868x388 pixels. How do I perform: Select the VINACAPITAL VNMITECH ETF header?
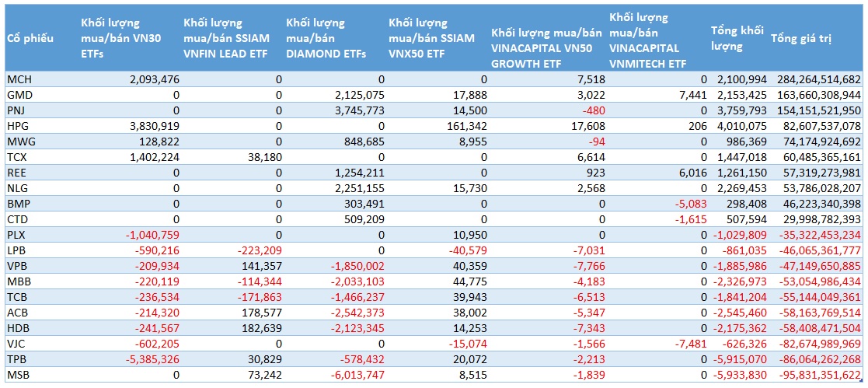click(x=647, y=40)
